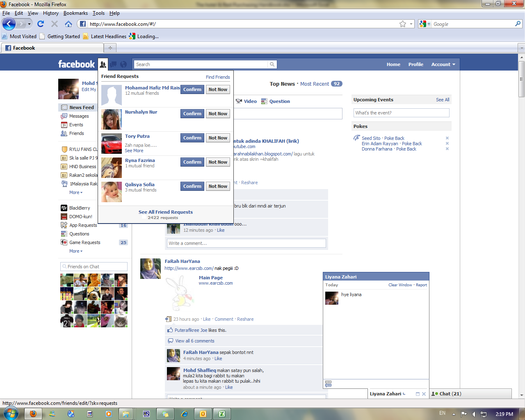Type in the Friends on Chat search box
This screenshot has width=525, height=420.
[x=94, y=267]
